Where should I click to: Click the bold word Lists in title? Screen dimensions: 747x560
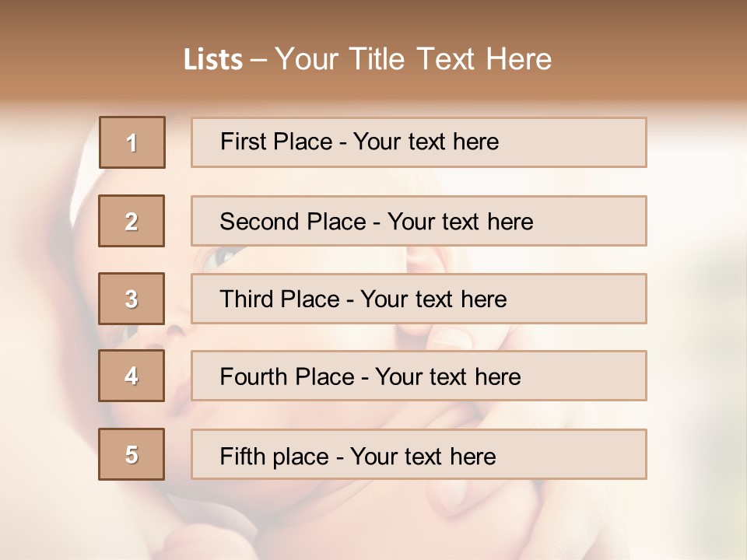point(213,60)
